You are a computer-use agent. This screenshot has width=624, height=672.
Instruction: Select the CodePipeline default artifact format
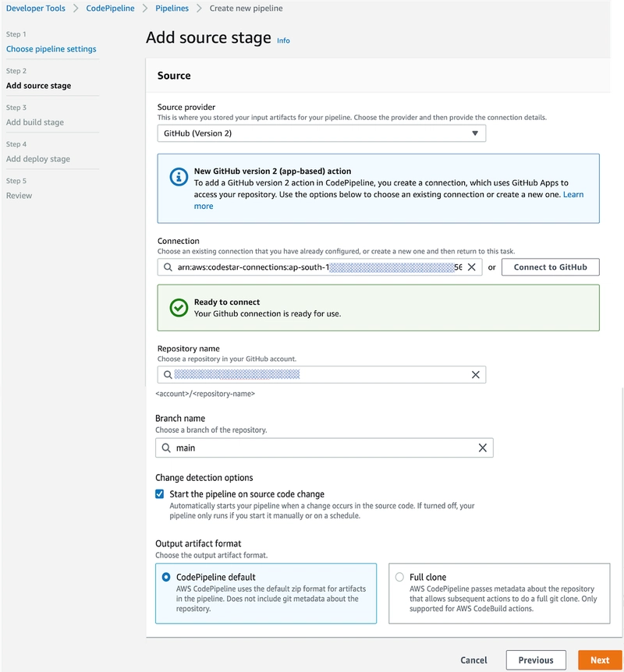(166, 577)
